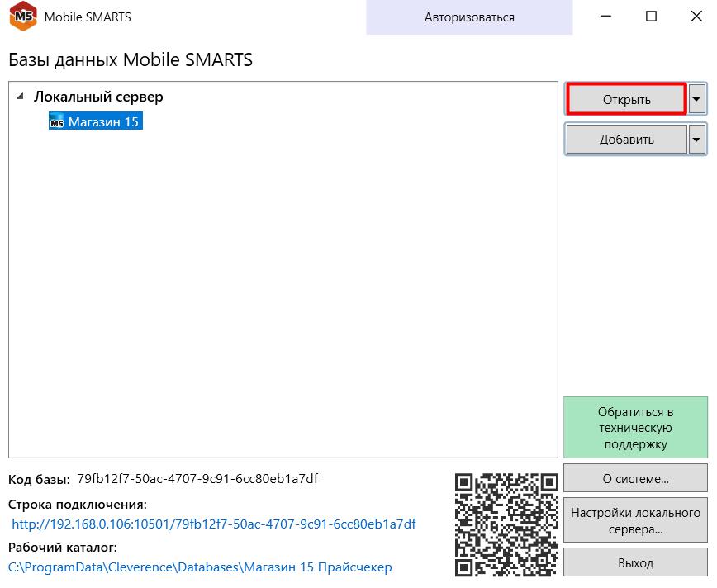
Task: Click the Авторизоваться button
Action: pos(469,17)
